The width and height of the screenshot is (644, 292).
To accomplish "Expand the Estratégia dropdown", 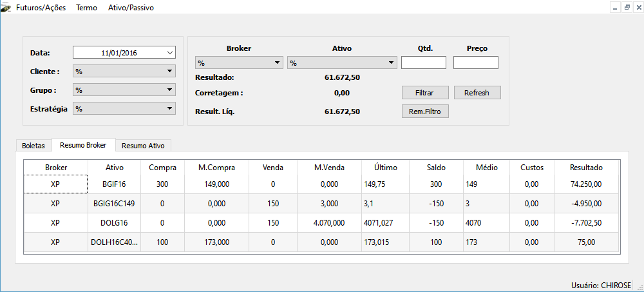I will [x=124, y=108].
